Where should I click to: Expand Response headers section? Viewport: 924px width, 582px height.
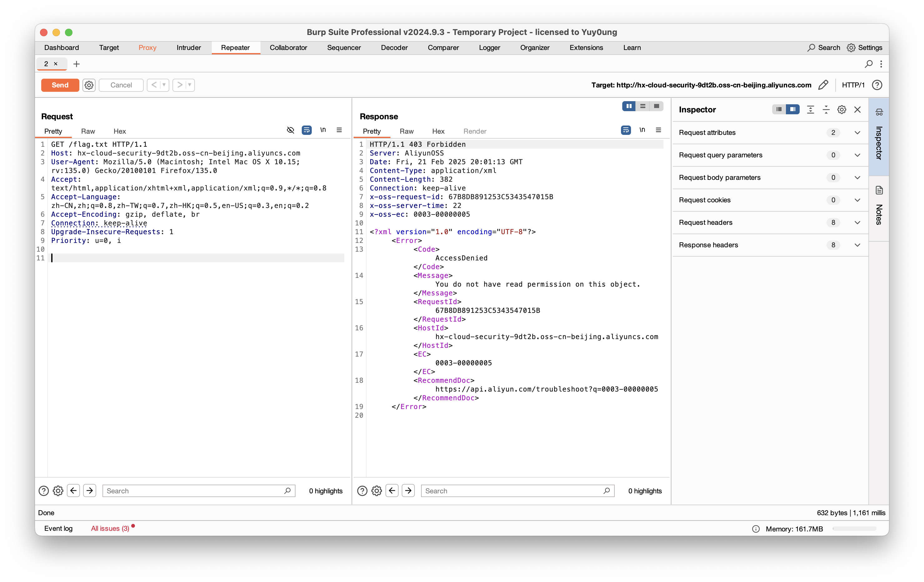(x=857, y=245)
